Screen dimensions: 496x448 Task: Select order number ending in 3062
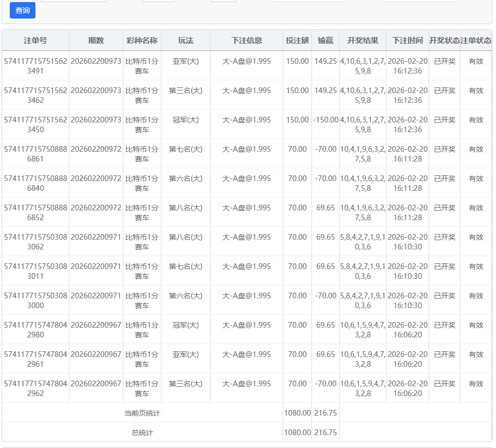point(35,242)
